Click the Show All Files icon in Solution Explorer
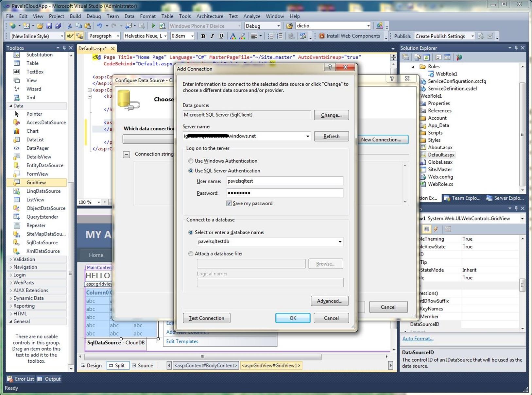Image resolution: width=532 pixels, height=395 pixels. 418,58
